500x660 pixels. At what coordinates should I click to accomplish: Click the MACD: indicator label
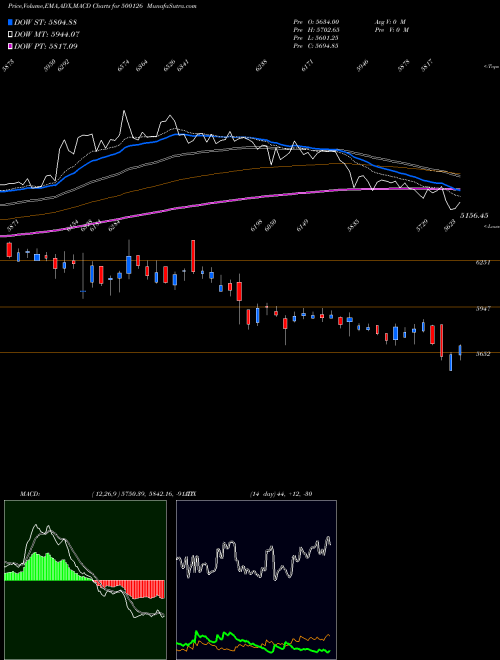tap(29, 494)
